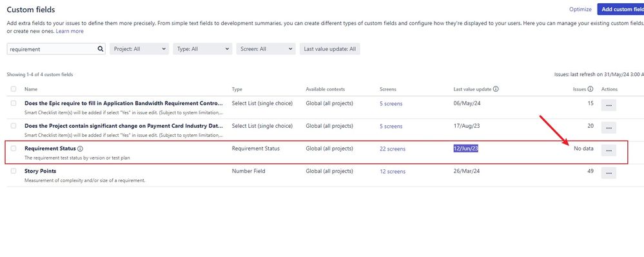644x257 pixels.
Task: Click the date 06/May/24
Action: click(x=467, y=103)
